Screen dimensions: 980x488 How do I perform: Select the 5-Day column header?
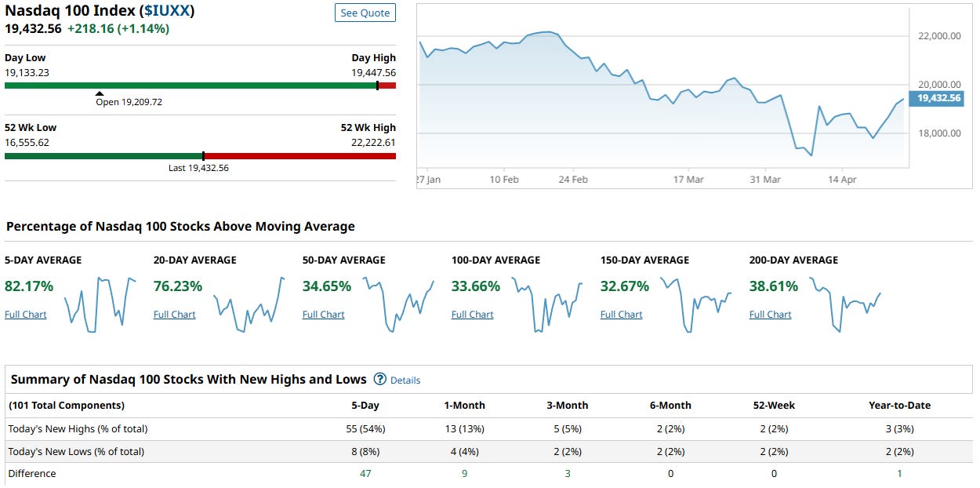tap(365, 406)
